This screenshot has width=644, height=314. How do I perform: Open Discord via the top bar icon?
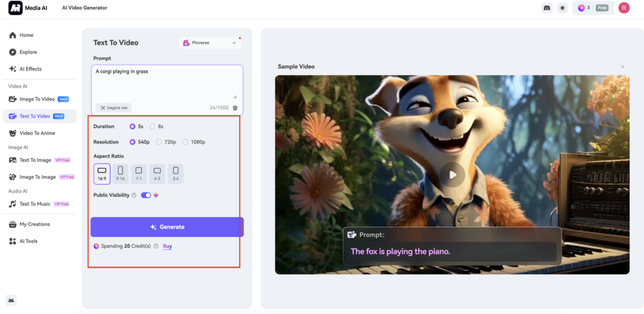546,8
